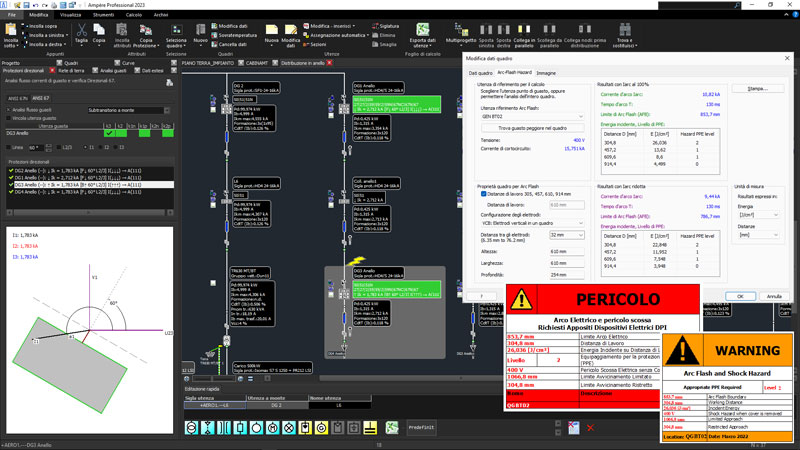Image resolution: width=800 pixels, height=450 pixels.
Task: Click the Modifica dati utenze icon
Action: pos(291,30)
